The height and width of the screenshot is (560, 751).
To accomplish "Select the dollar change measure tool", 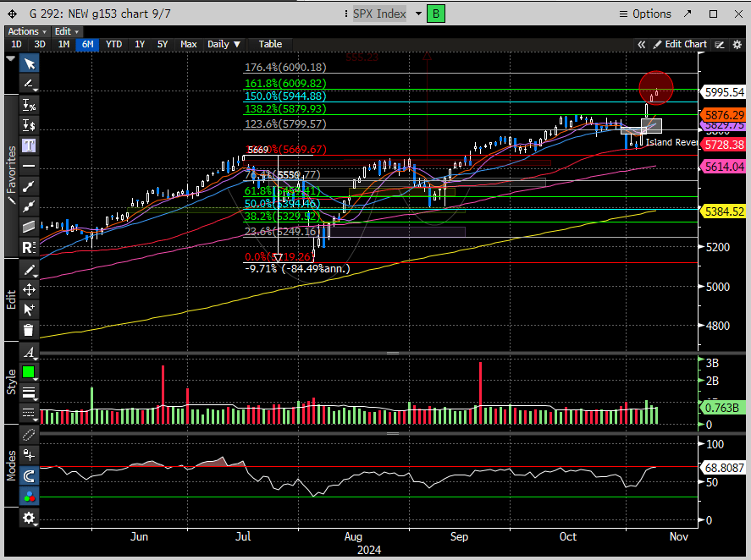I will pos(30,125).
